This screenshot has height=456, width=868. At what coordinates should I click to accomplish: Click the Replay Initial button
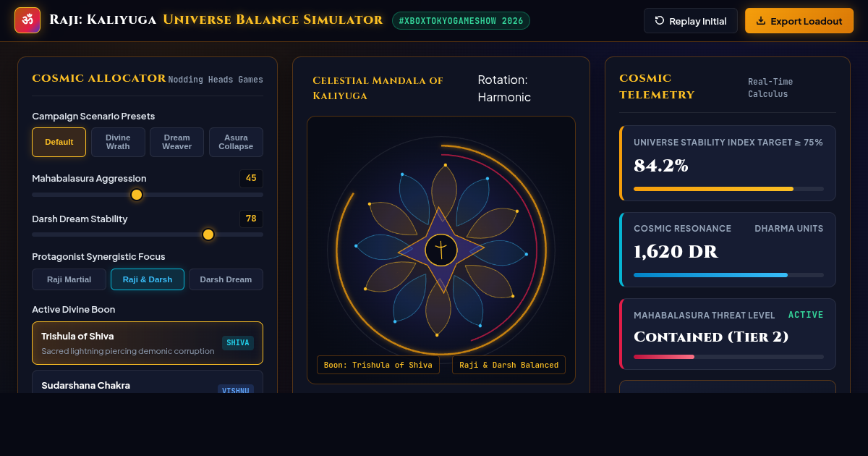tap(691, 21)
